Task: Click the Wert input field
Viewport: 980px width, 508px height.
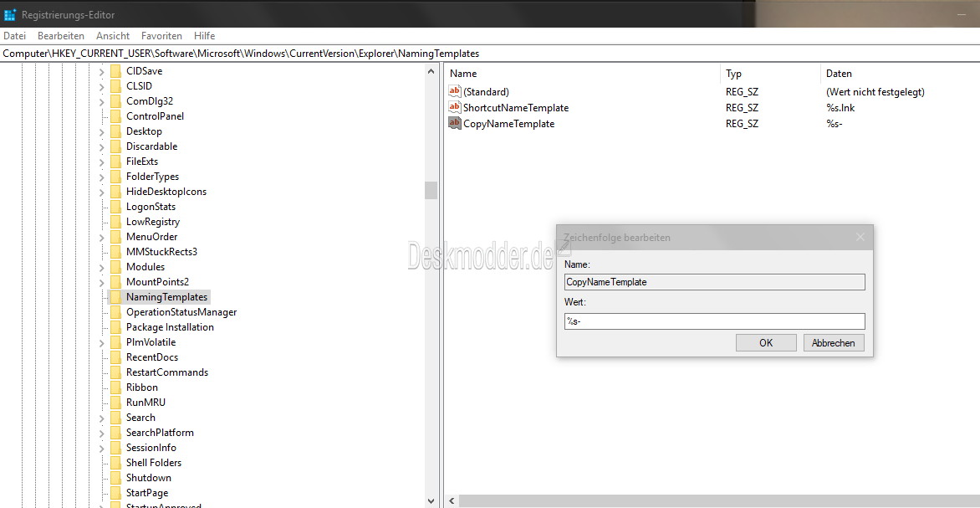Action: pos(714,321)
